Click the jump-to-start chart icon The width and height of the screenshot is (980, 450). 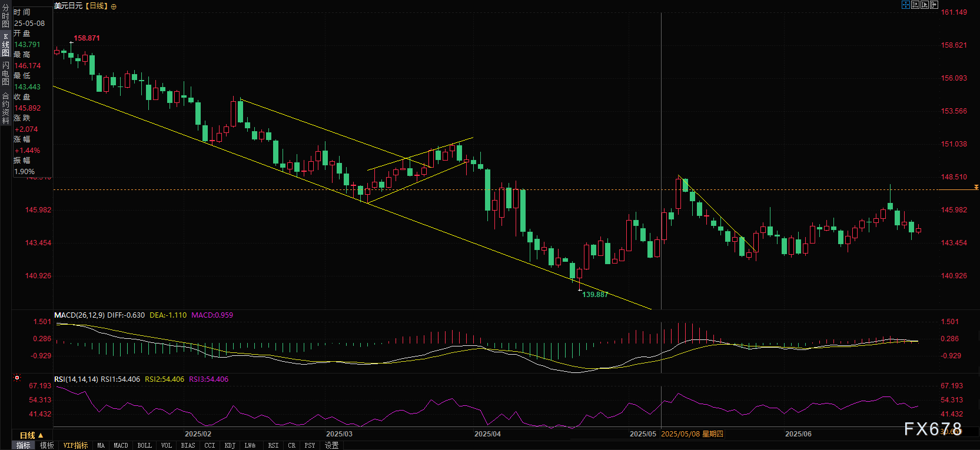tap(915, 5)
